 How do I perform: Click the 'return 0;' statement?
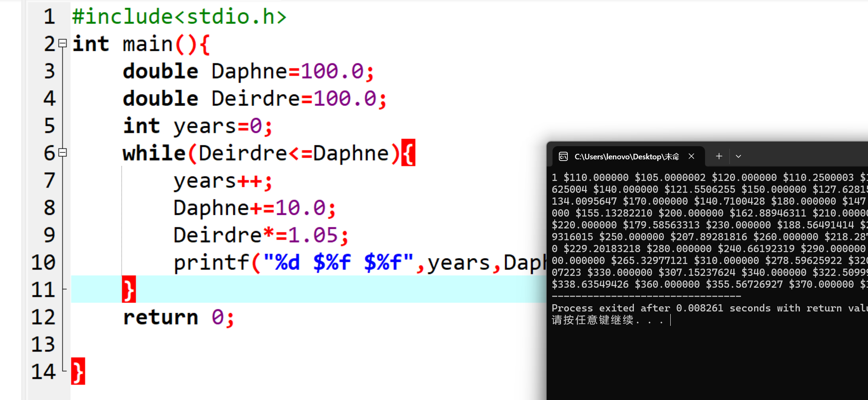pyautogui.click(x=178, y=317)
